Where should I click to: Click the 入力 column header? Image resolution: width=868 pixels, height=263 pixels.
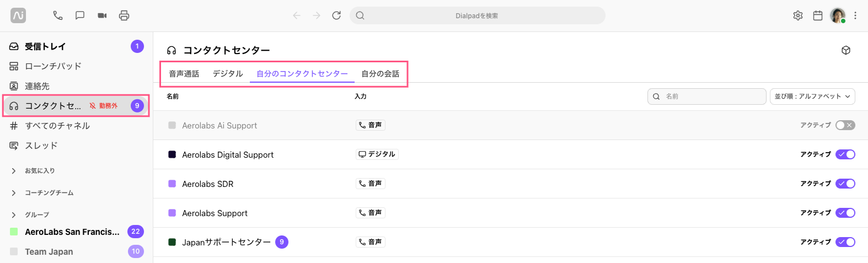[x=361, y=96]
